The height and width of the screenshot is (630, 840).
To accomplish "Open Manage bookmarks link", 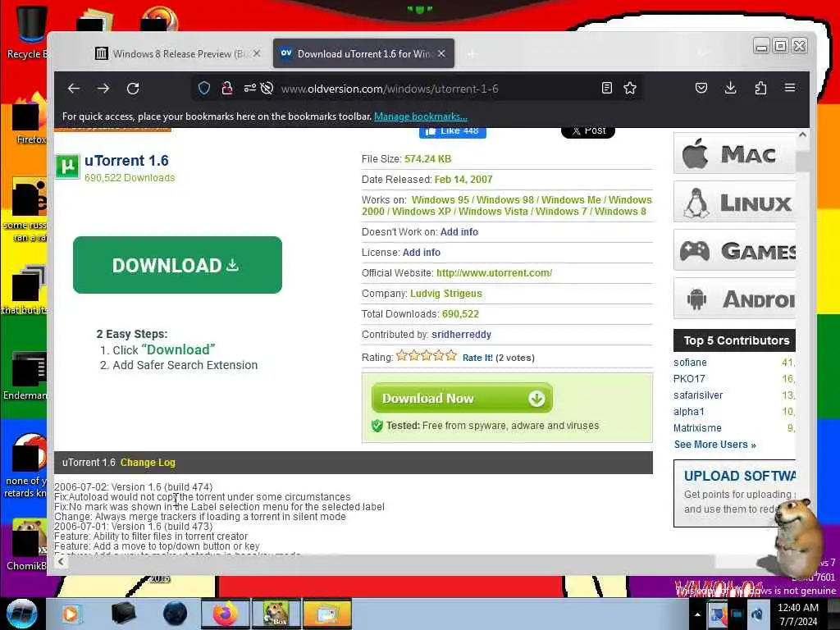I will click(x=421, y=116).
